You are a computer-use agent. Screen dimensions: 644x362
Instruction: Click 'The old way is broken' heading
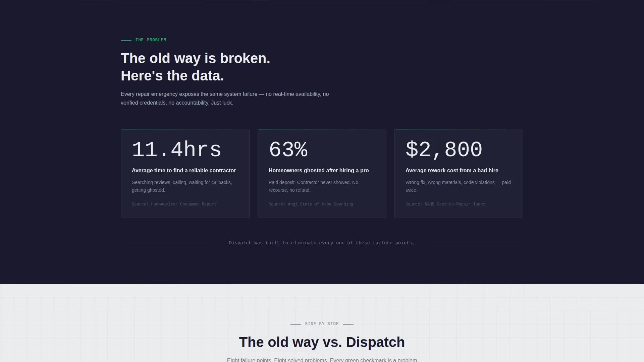196,58
